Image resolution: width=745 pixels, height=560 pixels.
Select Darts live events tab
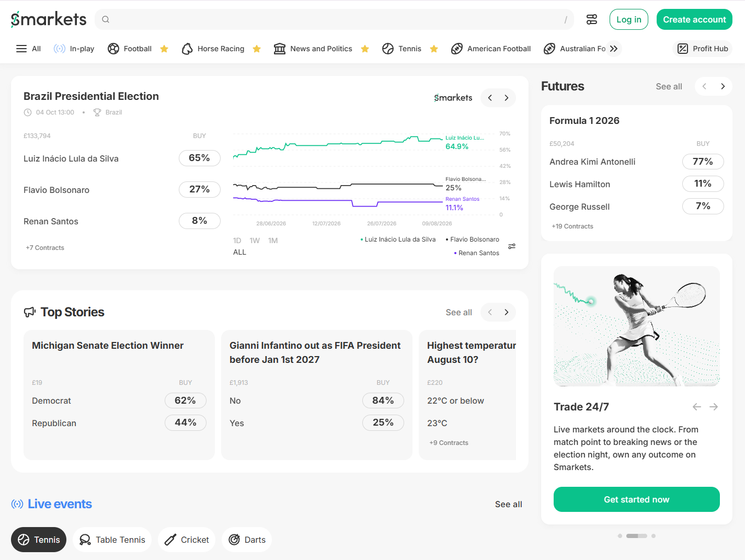pos(247,540)
